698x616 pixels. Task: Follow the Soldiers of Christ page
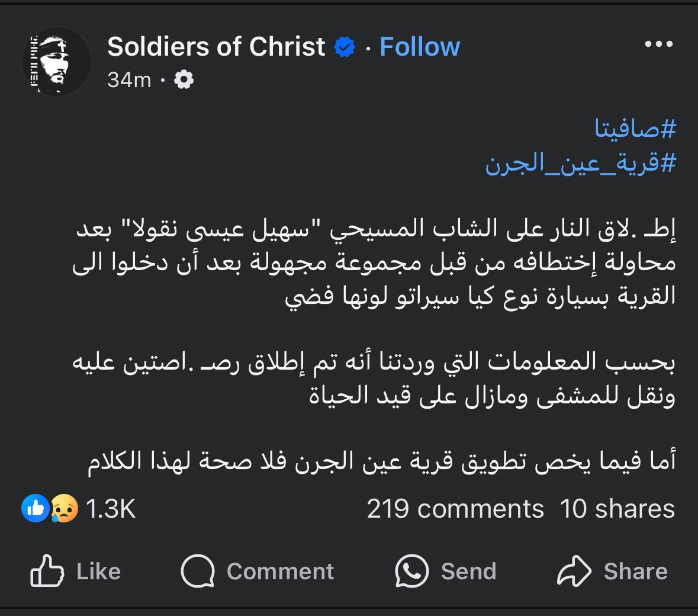(x=420, y=47)
